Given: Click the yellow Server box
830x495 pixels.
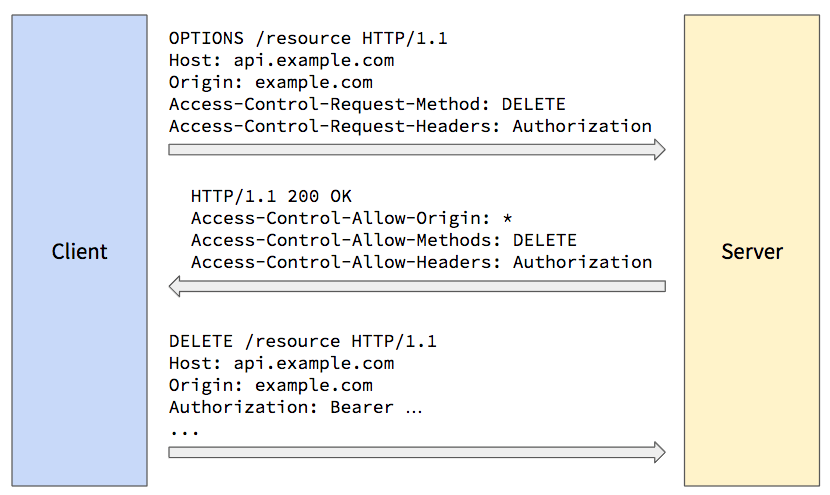Looking at the screenshot, I should [x=752, y=250].
